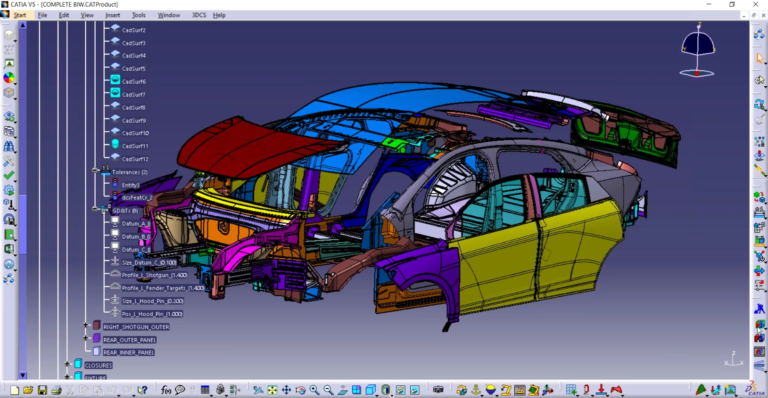Open the View menu
Image resolution: width=768 pixels, height=398 pixels.
click(x=87, y=15)
